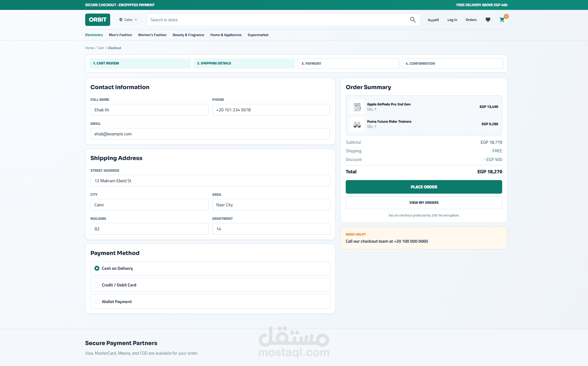Click the Apple AirPods Pro 2nd Gen item name
The height and width of the screenshot is (366, 588).
pyautogui.click(x=389, y=104)
